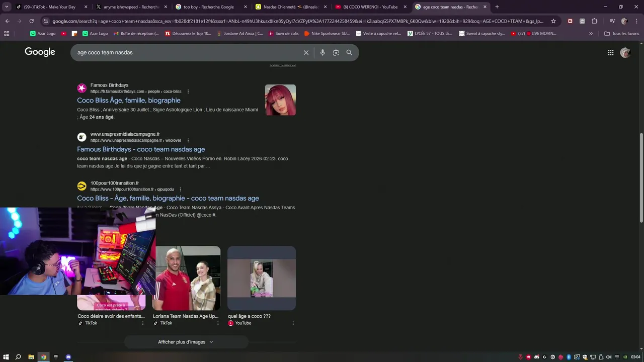644x362 pixels.
Task: Clear the Google search box text
Action: tap(306, 52)
